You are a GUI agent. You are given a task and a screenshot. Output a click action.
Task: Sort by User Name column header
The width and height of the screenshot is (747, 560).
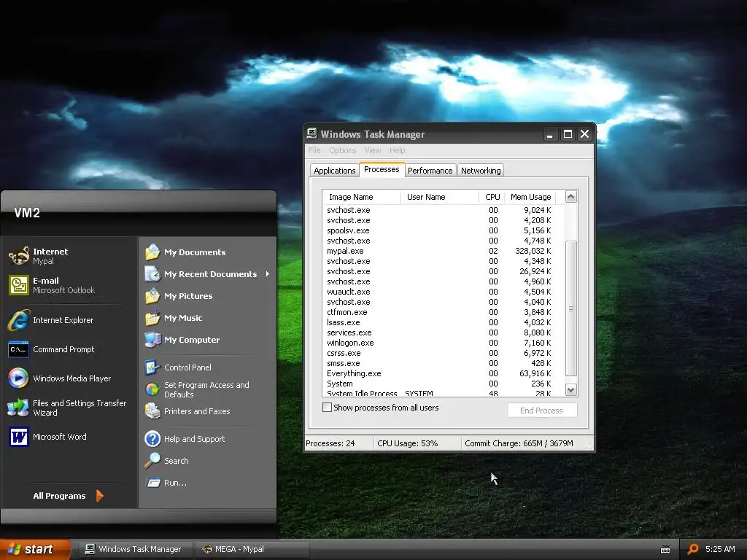pos(440,197)
